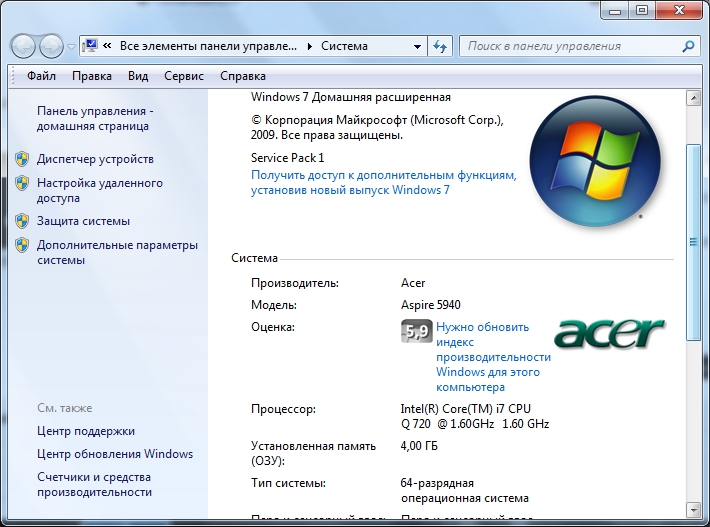Click the Acer logo image

[609, 332]
